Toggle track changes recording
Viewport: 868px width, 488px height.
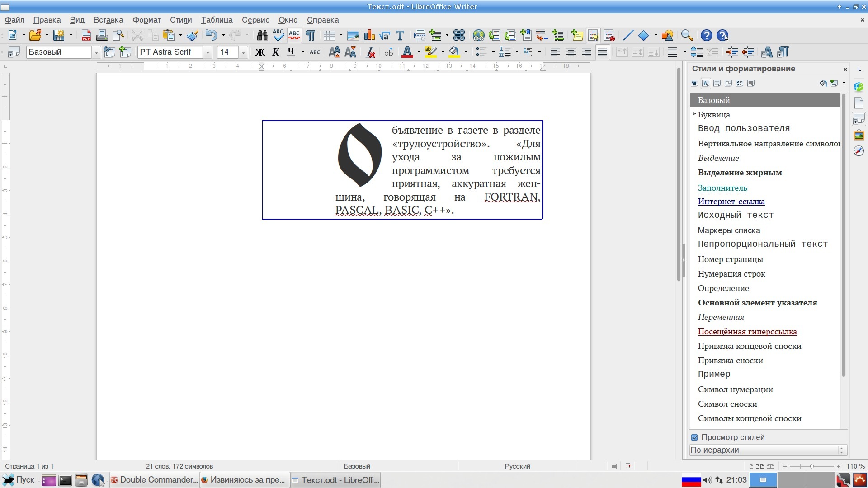click(609, 35)
